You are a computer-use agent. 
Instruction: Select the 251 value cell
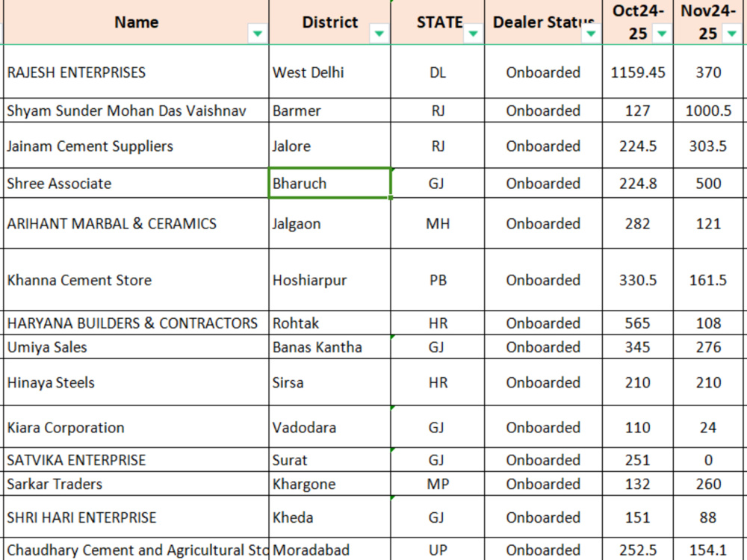coord(638,459)
